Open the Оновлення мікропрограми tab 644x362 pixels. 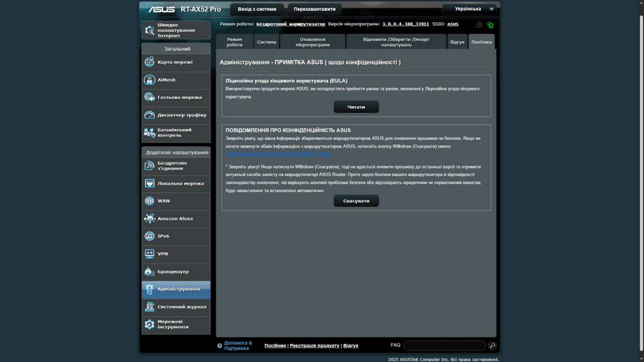[x=312, y=42]
